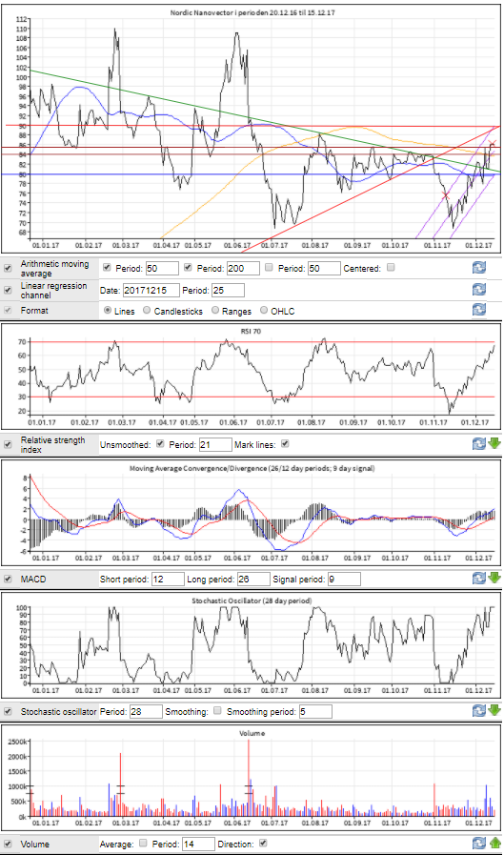
Task: Refresh the Arithmetic moving average settings
Action: [478, 268]
